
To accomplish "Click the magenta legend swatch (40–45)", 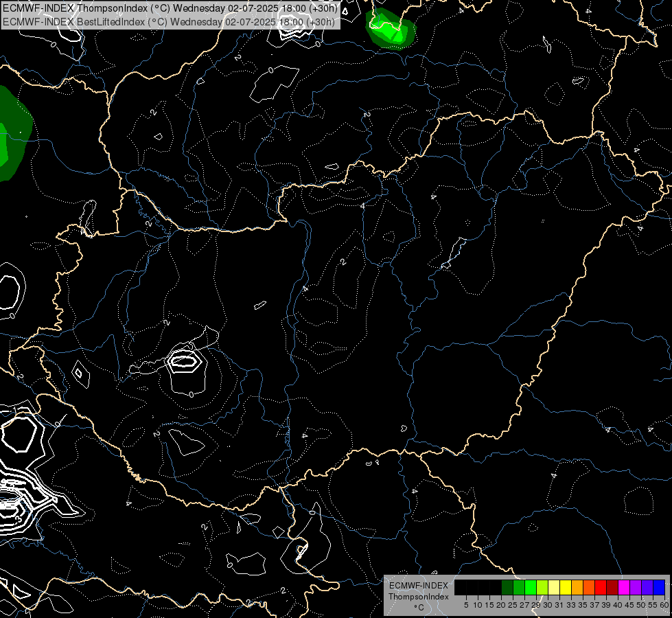I will coord(624,587).
